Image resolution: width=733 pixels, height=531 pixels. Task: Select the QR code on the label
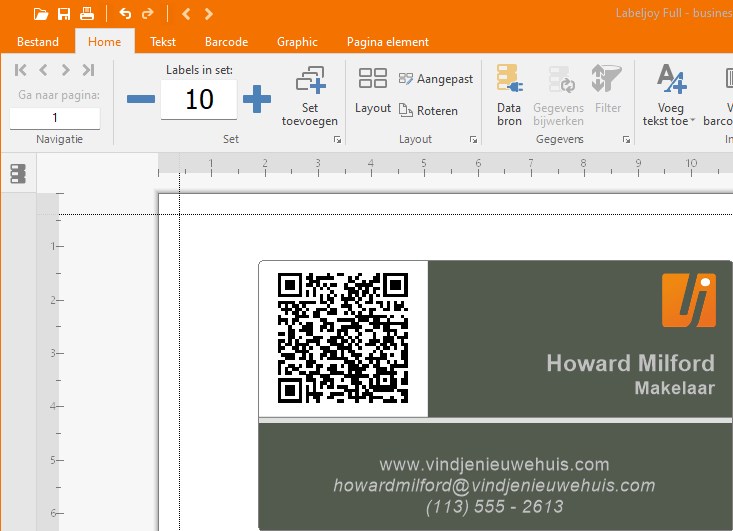coord(343,338)
